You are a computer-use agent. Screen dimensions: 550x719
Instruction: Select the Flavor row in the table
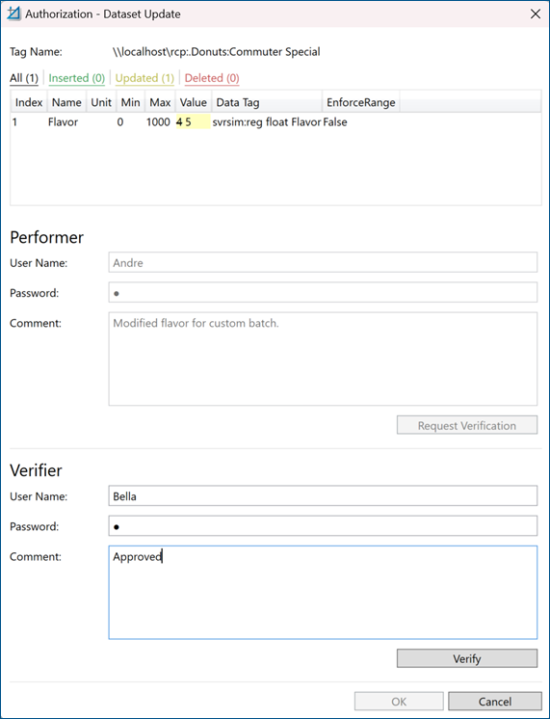click(x=275, y=122)
